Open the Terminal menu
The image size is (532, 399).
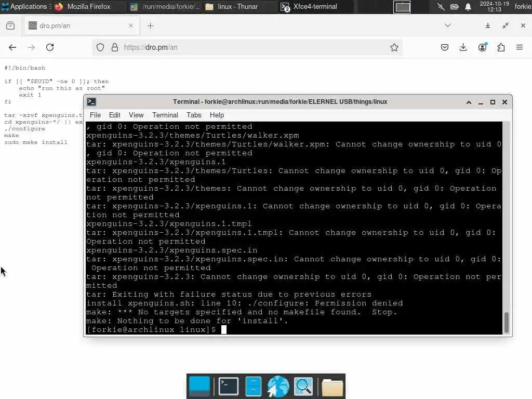coord(165,115)
